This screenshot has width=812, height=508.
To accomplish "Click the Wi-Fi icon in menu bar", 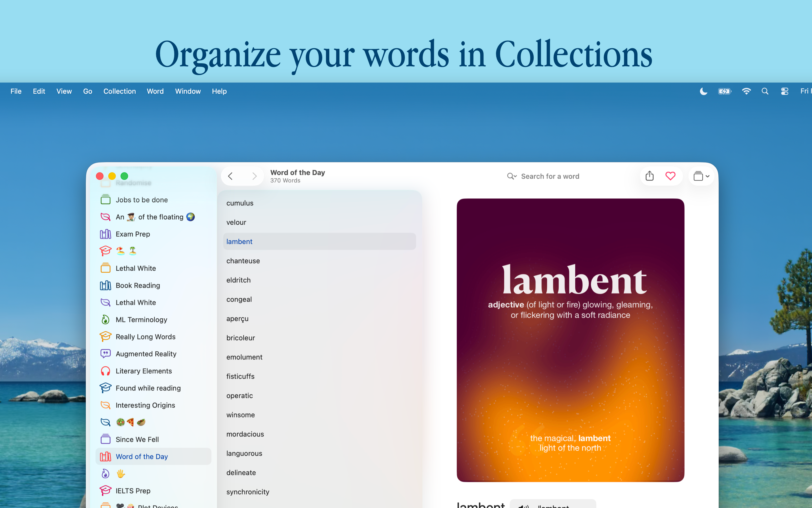I will [746, 91].
